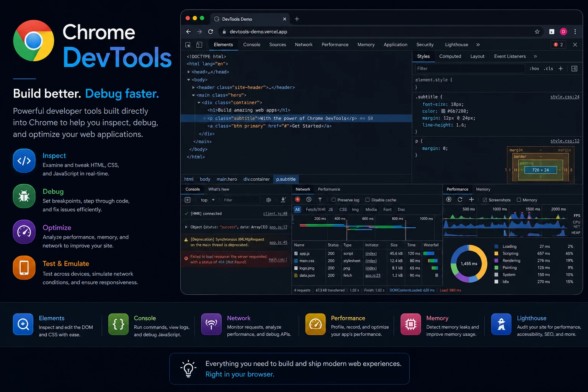Screen dimensions: 588x392
Task: Open new browser tab with plus
Action: (x=297, y=19)
